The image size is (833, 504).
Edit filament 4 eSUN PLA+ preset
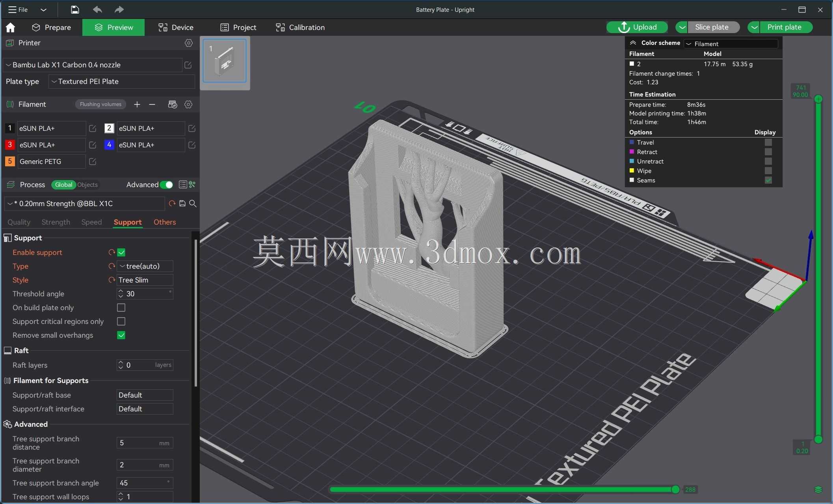point(192,145)
